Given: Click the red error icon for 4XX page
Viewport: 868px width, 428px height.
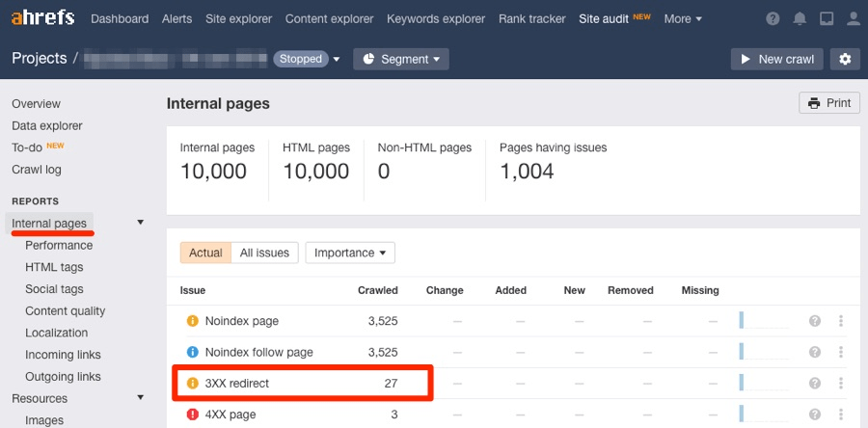Looking at the screenshot, I should pos(192,415).
